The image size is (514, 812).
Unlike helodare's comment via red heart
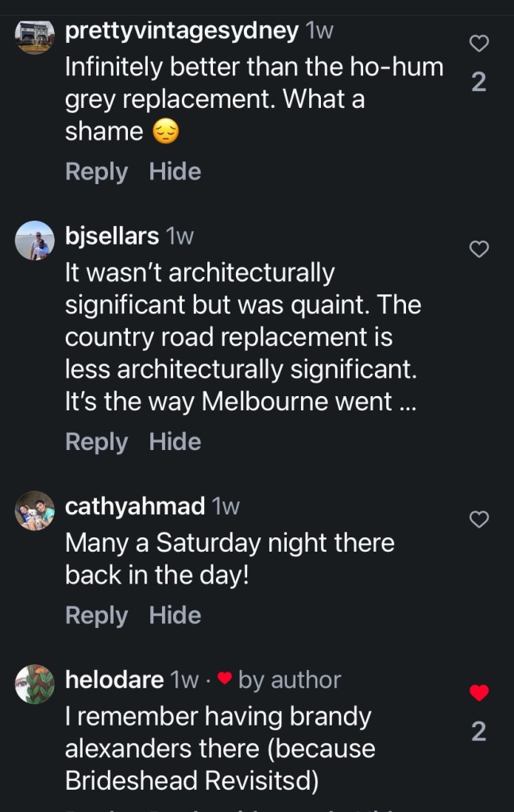pos(478,693)
